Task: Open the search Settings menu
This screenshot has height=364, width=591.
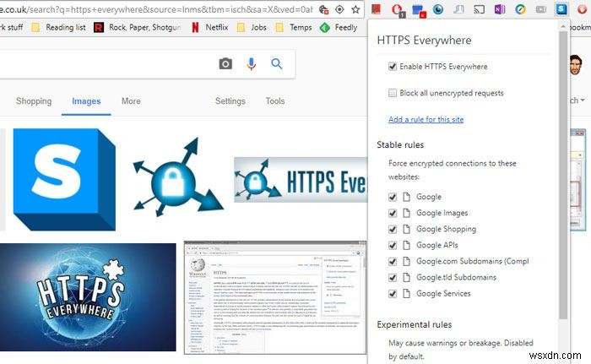Action: click(230, 101)
